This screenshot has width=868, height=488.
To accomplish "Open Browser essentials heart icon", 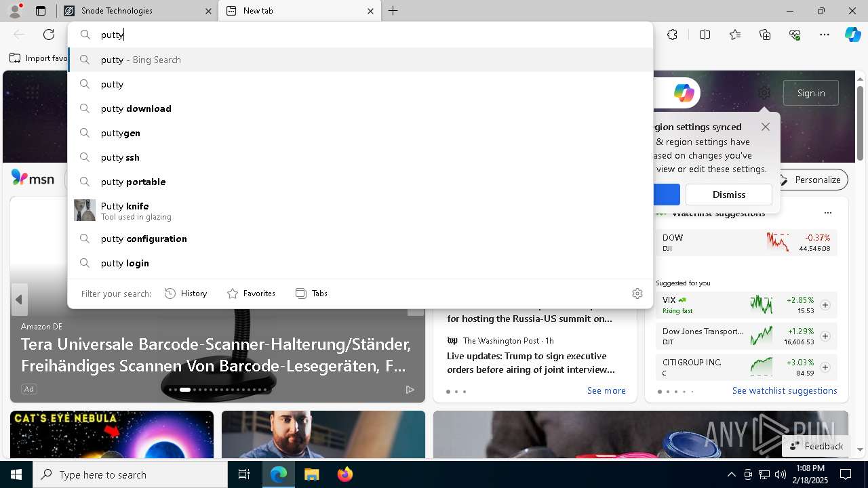I will [795, 35].
